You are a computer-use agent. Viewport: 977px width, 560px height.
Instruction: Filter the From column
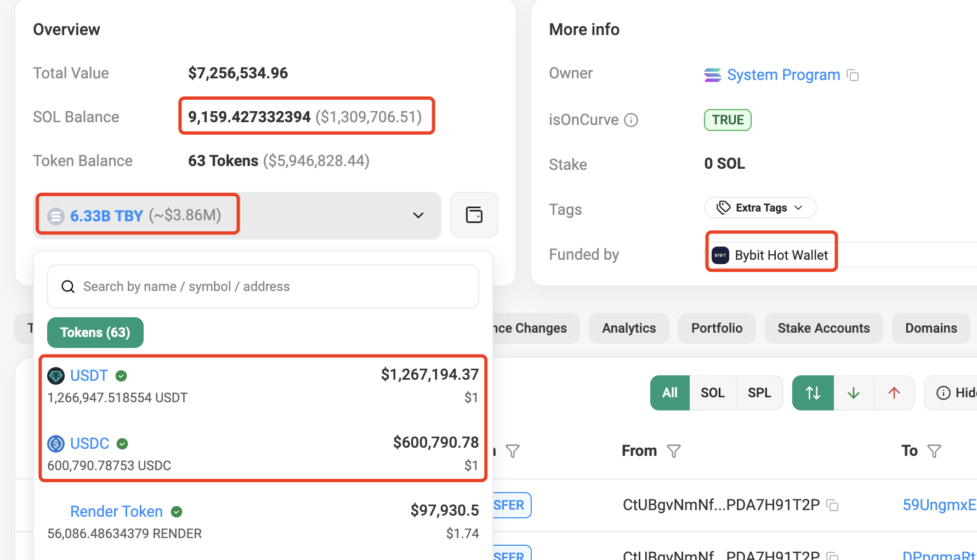(673, 451)
